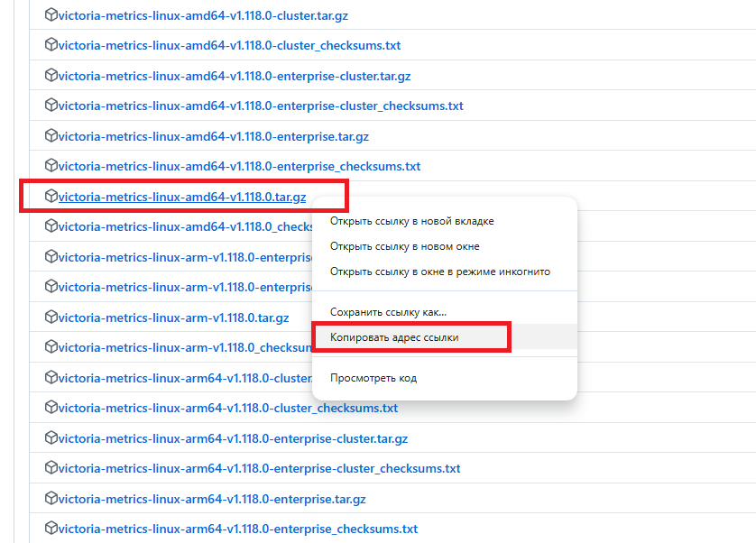The image size is (756, 543).
Task: Open victoria-metrics-linux-arm-v1.118.0.tar.gz link
Action: click(173, 318)
